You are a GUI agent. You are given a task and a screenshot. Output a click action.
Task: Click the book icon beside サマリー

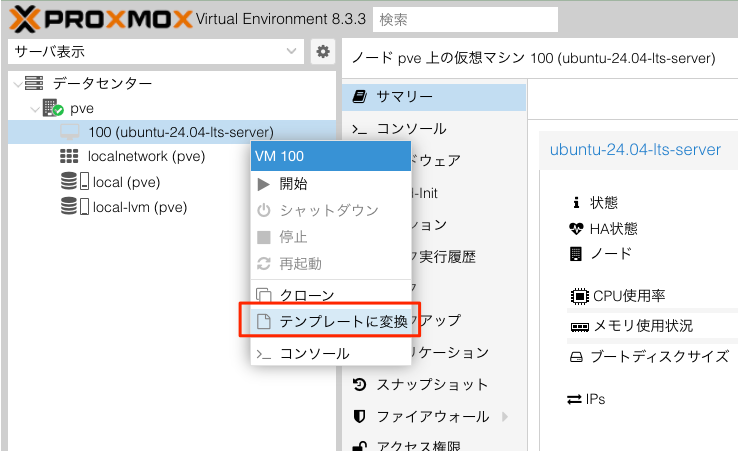pos(360,97)
